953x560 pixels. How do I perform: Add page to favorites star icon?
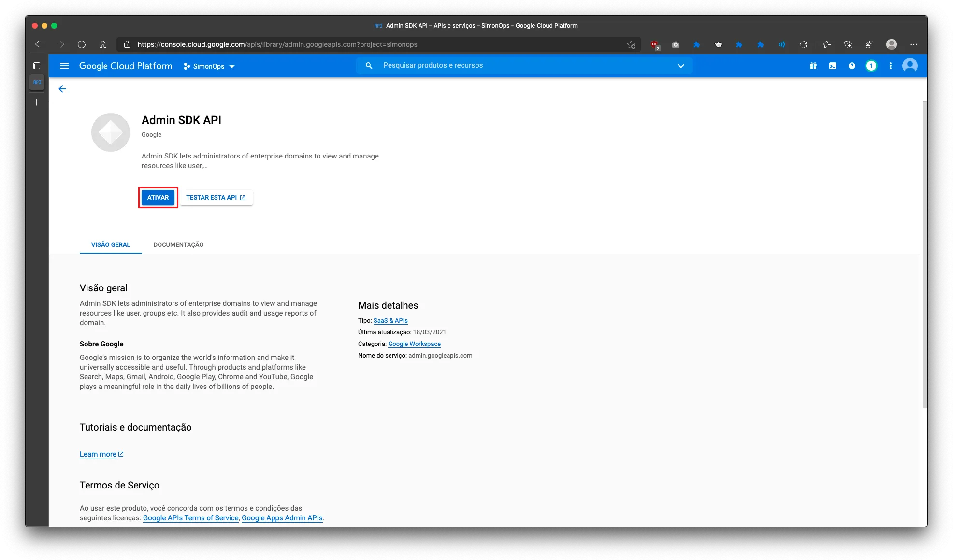pos(631,44)
